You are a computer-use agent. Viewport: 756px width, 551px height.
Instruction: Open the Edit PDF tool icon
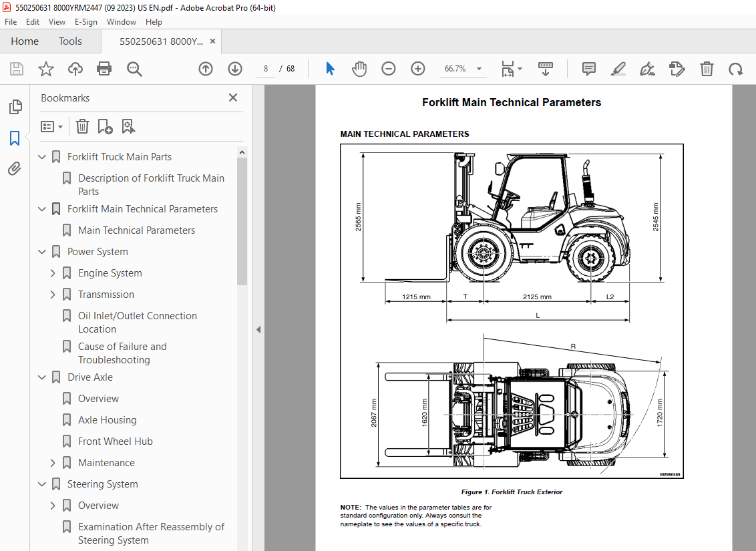pyautogui.click(x=677, y=69)
